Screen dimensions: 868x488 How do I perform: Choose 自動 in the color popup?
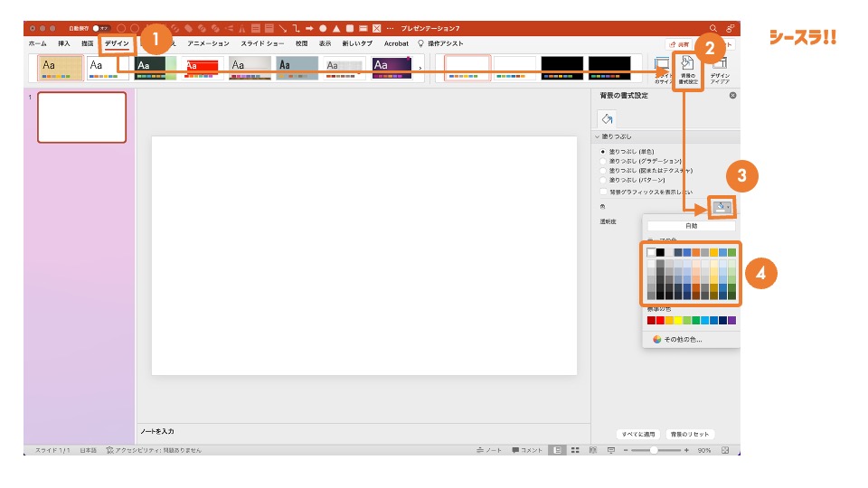pyautogui.click(x=692, y=226)
